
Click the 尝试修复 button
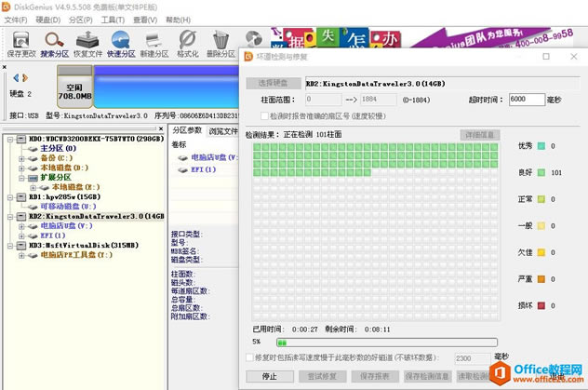322,376
